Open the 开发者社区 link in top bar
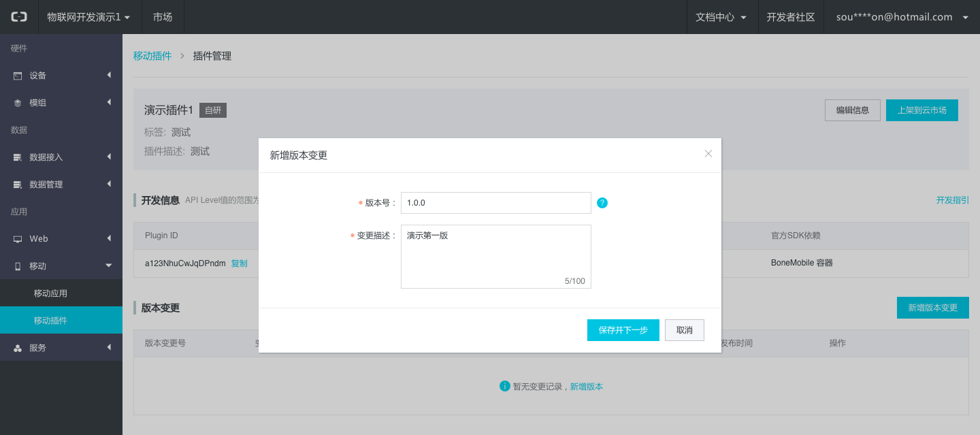The height and width of the screenshot is (435, 980). pos(791,17)
